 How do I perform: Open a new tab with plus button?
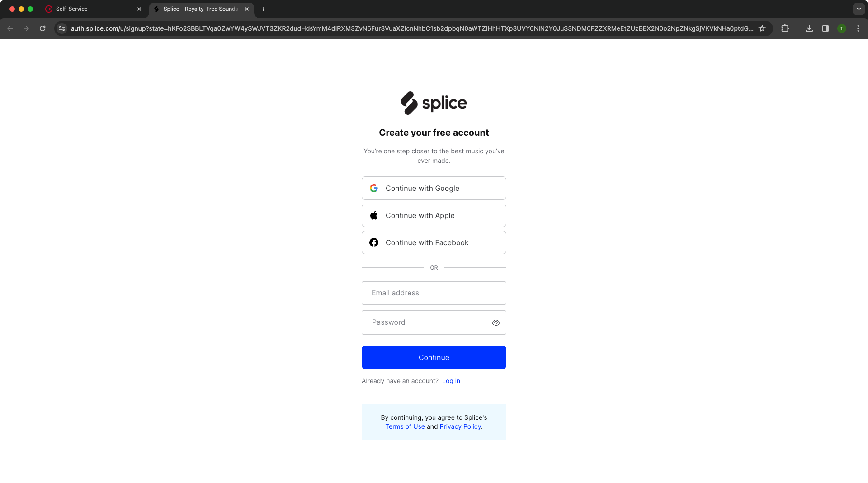pos(263,9)
